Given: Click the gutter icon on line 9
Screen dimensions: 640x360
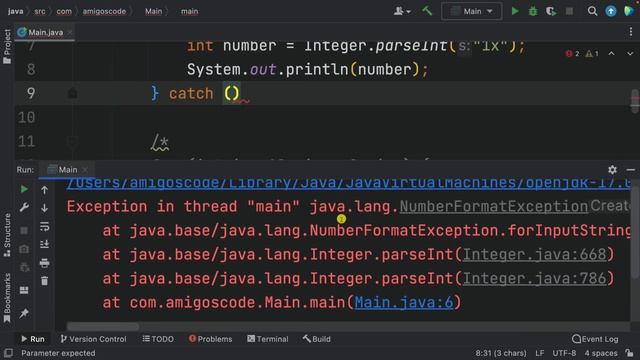Looking at the screenshot, I should pyautogui.click(x=72, y=93).
